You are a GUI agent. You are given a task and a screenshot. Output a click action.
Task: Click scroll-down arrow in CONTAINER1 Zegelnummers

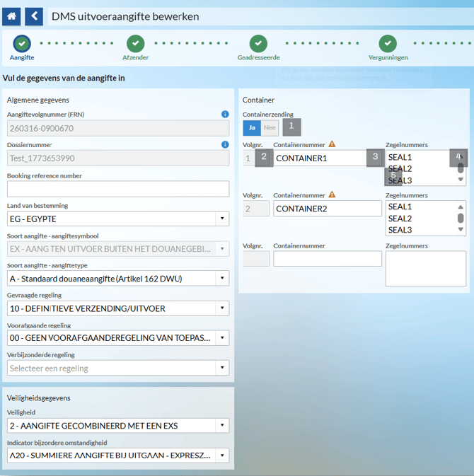click(461, 180)
